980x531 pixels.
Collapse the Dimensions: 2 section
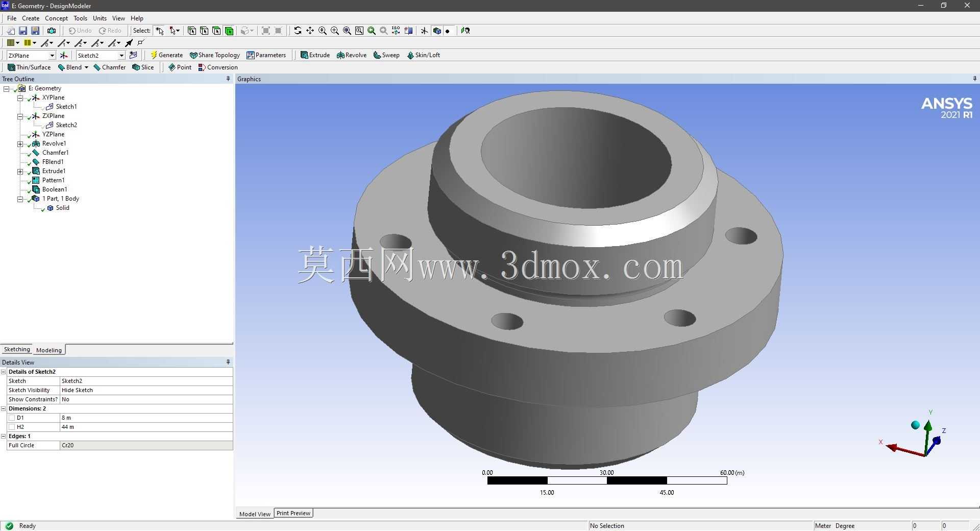4,408
